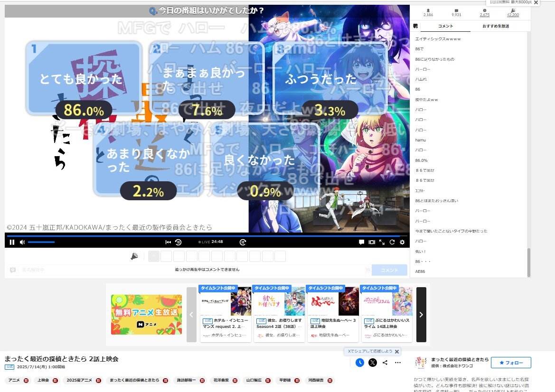The width and height of the screenshot is (555, 392).
Task: Open the コメント tab
Action: point(445,26)
